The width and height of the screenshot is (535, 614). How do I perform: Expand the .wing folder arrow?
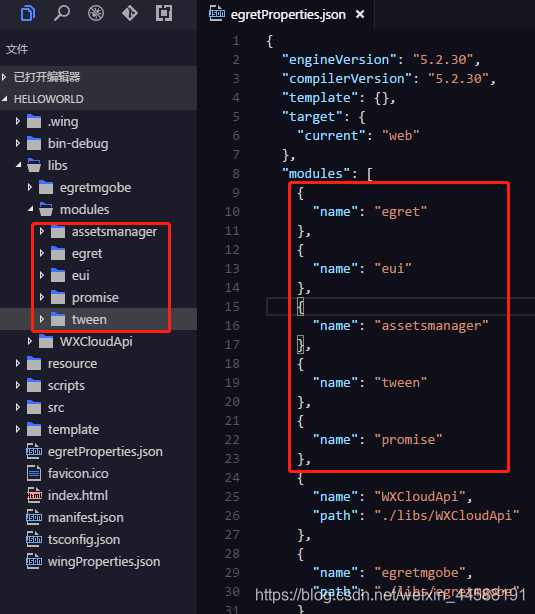pyautogui.click(x=18, y=121)
